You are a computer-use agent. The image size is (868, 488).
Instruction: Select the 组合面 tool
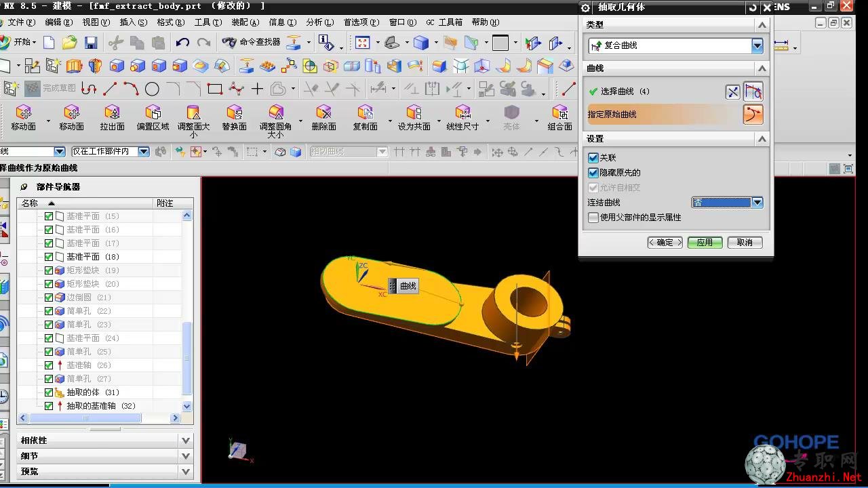[560, 118]
